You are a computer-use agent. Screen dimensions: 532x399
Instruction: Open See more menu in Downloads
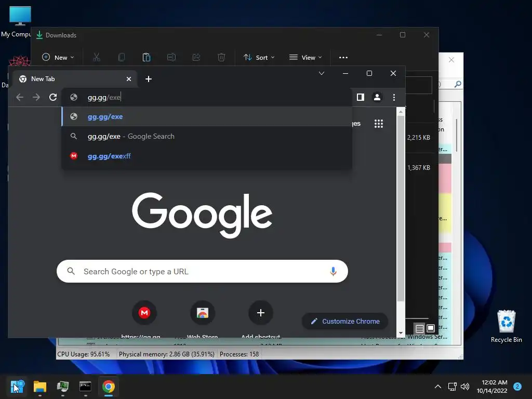343,57
